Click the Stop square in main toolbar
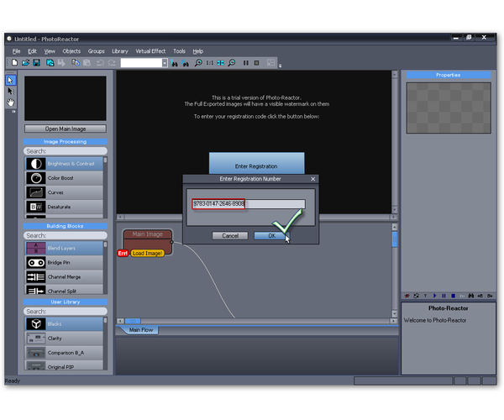Image resolution: width=504 pixels, height=420 pixels. pyautogui.click(x=256, y=63)
